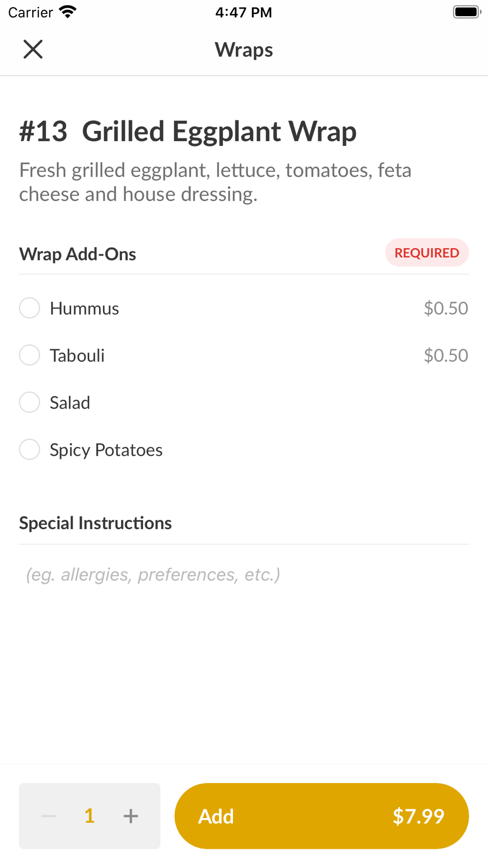This screenshot has width=488, height=868.
Task: Decrease quantity with the minus icon
Action: (x=48, y=816)
